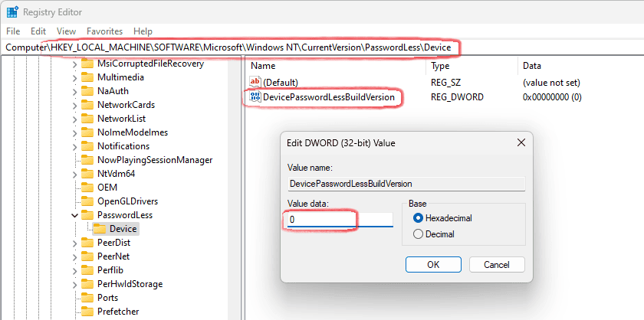
Task: Expand the Multimedia tree node
Action: (74, 77)
